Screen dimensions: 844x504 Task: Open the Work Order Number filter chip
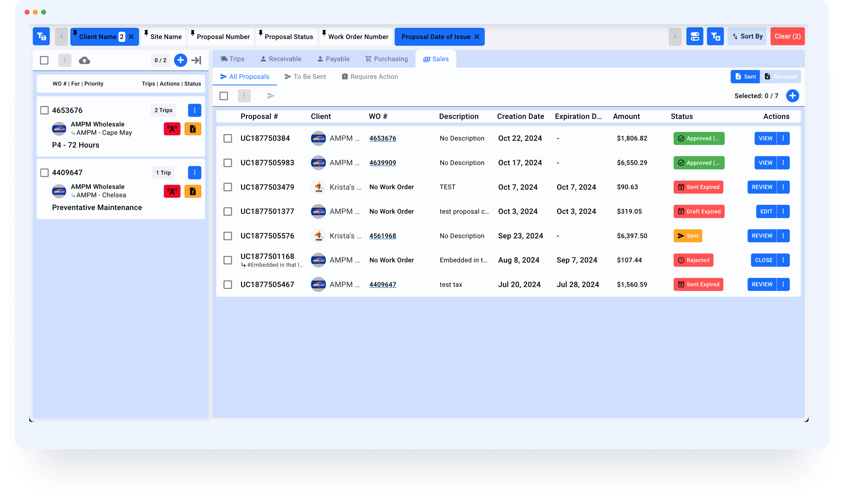pos(356,37)
